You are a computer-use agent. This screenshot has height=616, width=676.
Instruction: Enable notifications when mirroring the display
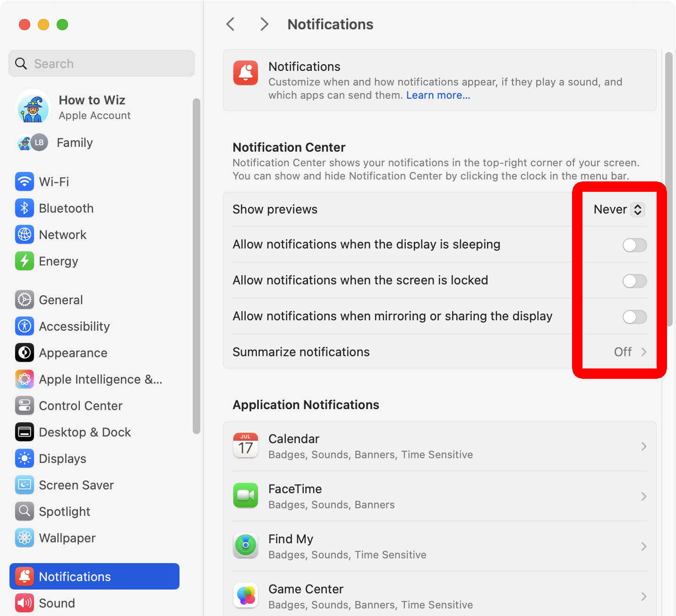point(634,317)
